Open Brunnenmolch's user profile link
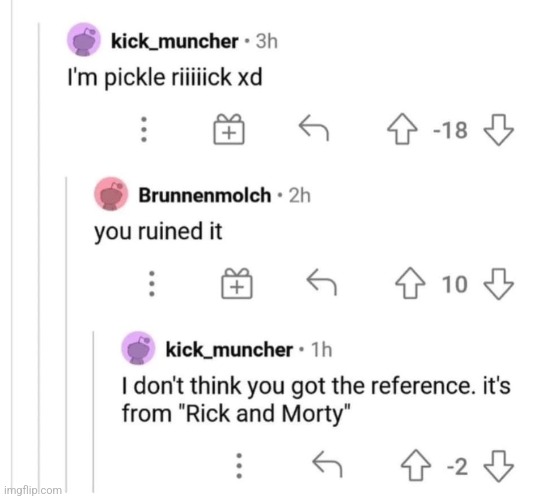The image size is (543, 499). point(205,195)
